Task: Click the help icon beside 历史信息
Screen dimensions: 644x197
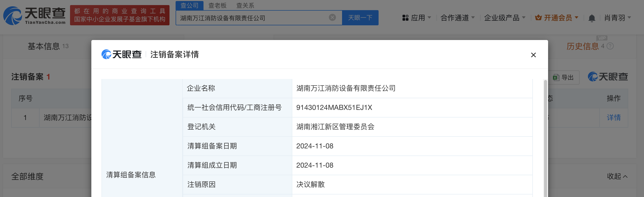Action: click(x=610, y=46)
